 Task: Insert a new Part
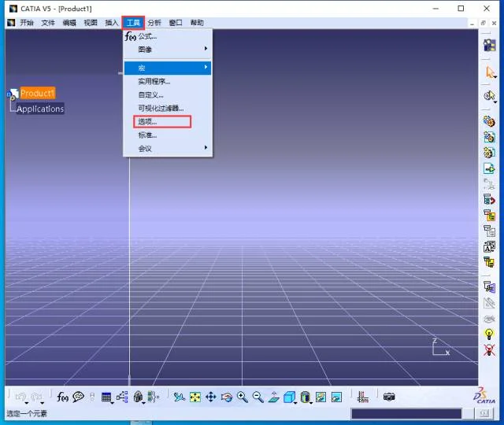[x=489, y=153]
